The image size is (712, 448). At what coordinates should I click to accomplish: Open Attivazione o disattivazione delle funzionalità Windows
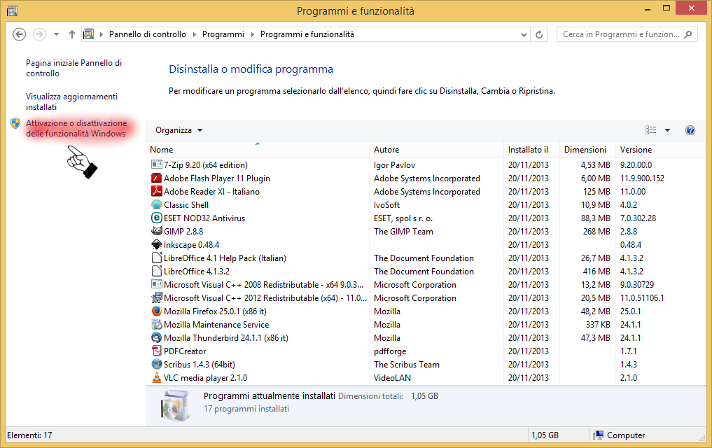[x=76, y=128]
